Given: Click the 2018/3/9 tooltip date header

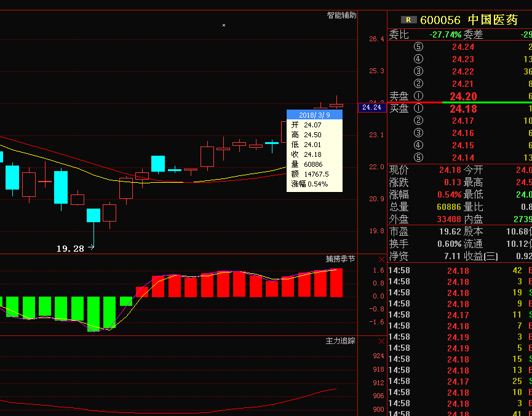Looking at the screenshot, I should (314, 114).
